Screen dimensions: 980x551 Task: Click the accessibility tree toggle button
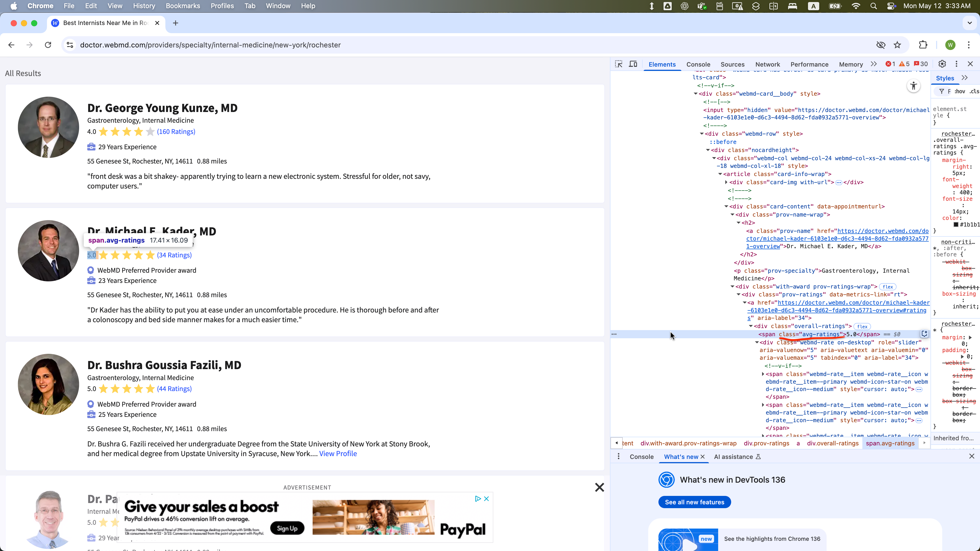point(913,86)
